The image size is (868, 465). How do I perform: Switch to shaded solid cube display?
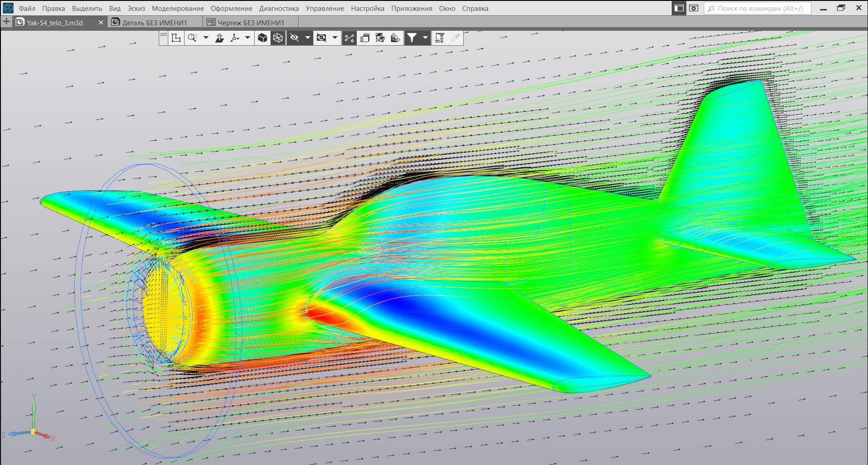(262, 38)
